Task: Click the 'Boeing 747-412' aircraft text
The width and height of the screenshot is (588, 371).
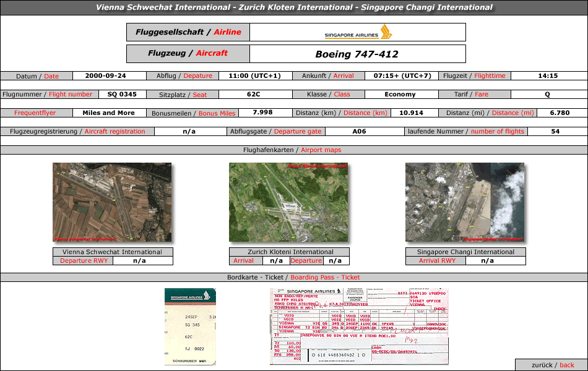Action: click(x=357, y=54)
